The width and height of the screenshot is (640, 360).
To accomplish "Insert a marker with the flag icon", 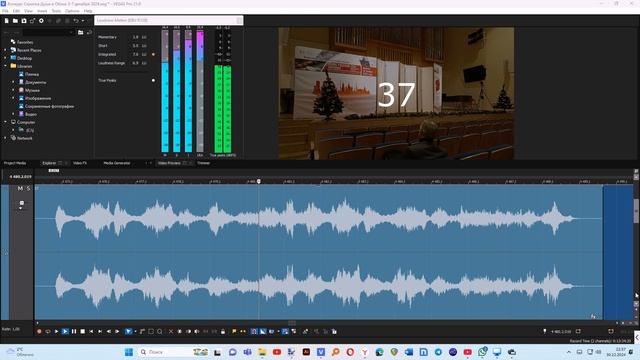I will point(234,331).
